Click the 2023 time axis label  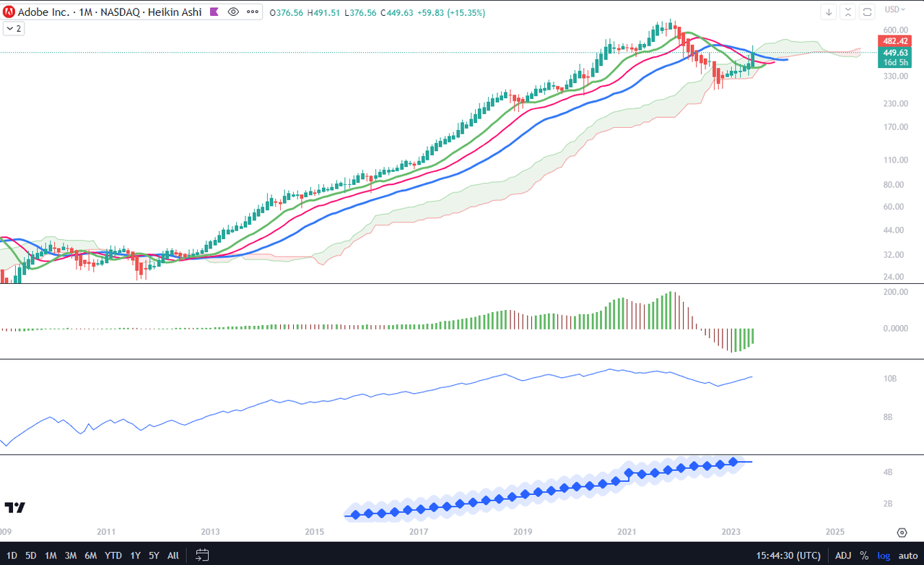click(731, 532)
